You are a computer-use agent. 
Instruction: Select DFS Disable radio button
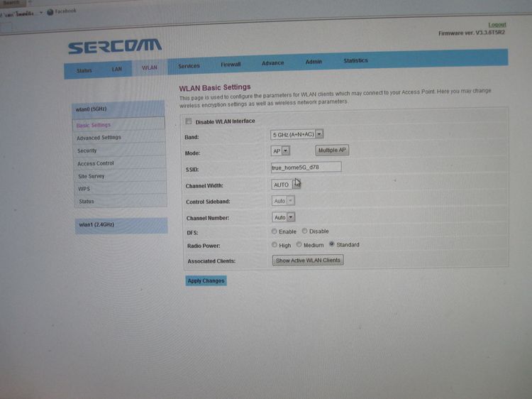pyautogui.click(x=305, y=231)
